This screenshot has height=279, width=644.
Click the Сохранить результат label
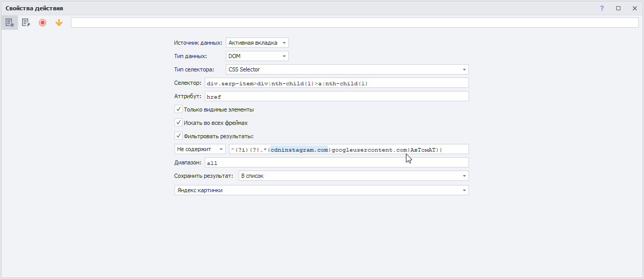tap(204, 176)
